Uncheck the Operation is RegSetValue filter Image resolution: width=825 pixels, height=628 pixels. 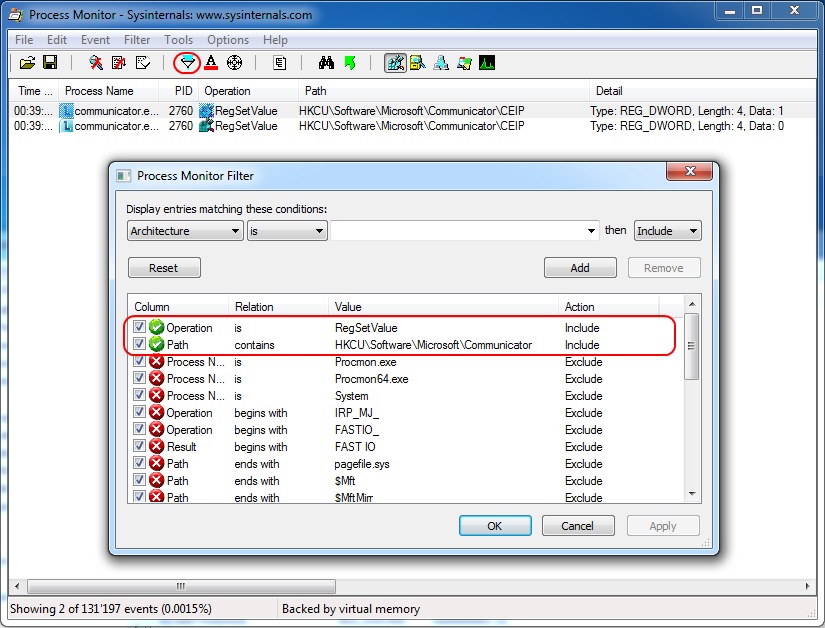pos(139,327)
